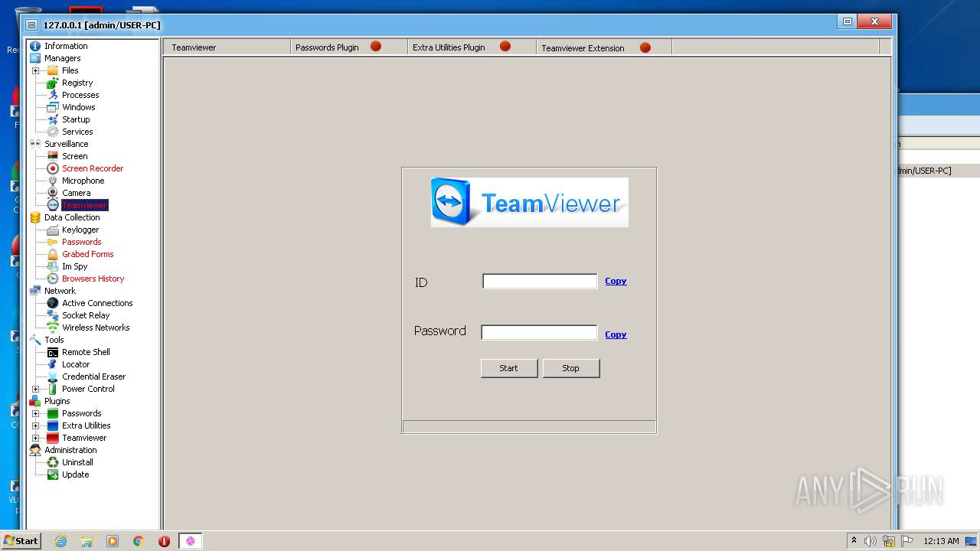980x551 pixels.
Task: Expand the Power Control tree node
Action: 35,389
